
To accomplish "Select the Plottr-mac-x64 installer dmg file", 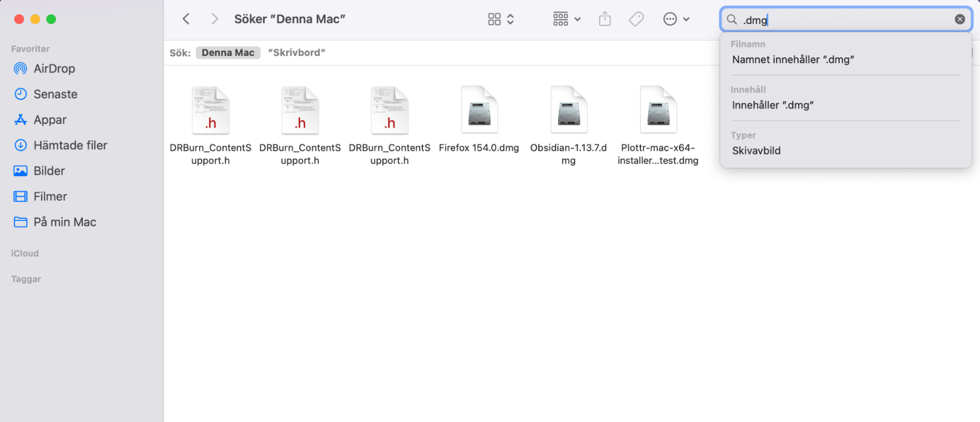I will tap(658, 126).
